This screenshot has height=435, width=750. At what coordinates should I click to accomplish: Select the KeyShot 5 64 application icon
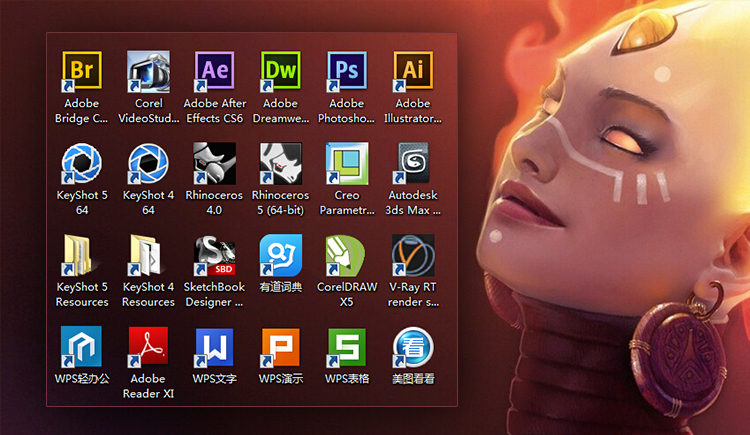click(81, 163)
